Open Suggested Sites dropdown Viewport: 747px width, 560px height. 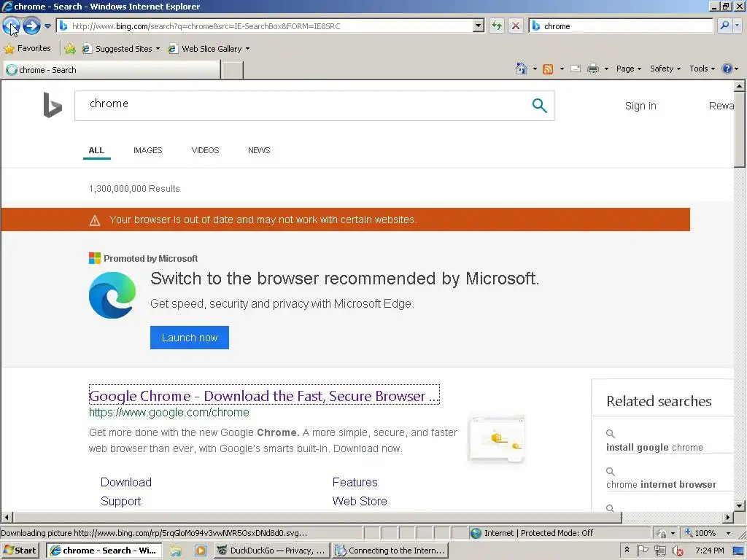click(120, 49)
